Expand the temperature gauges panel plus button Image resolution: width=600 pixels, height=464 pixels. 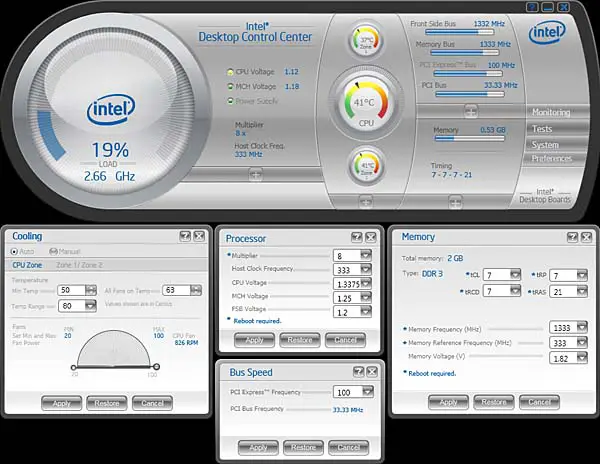[x=366, y=201]
